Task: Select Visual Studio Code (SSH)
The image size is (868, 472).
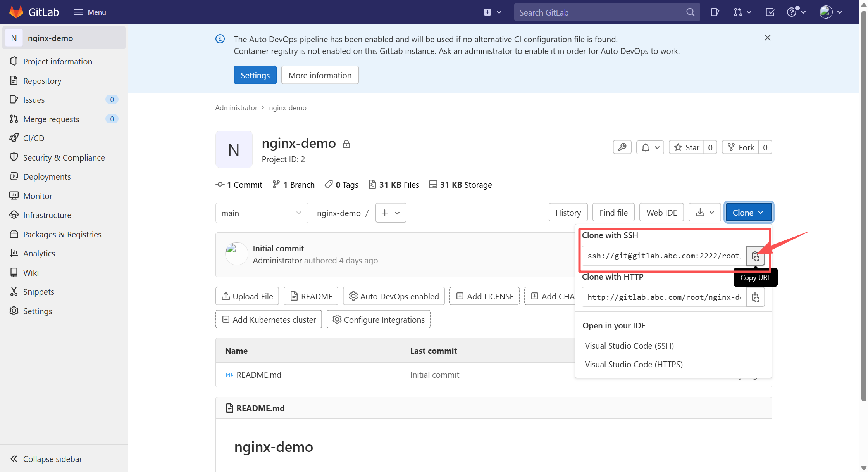Action: pos(629,346)
